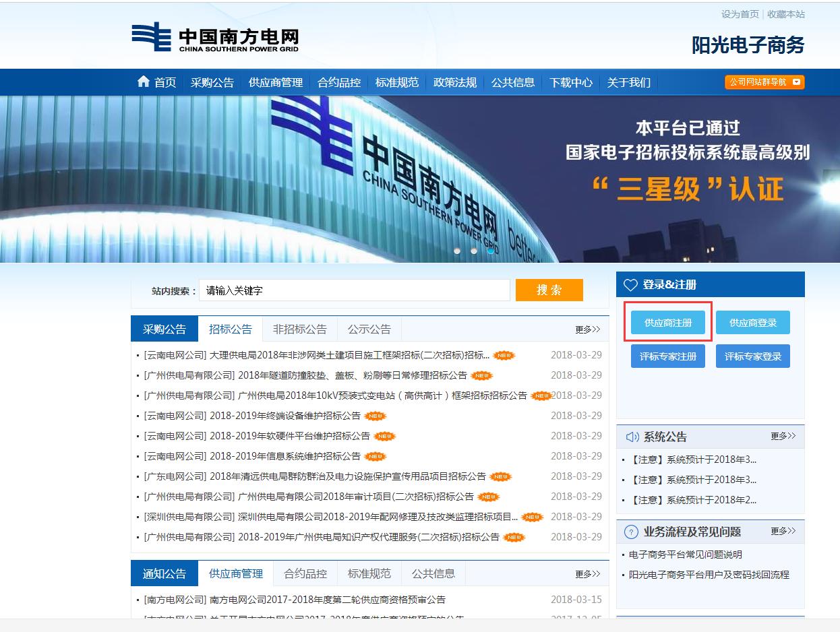Expand 更多 in the 采购公告 section
Image resolution: width=840 pixels, height=632 pixels.
(x=587, y=329)
